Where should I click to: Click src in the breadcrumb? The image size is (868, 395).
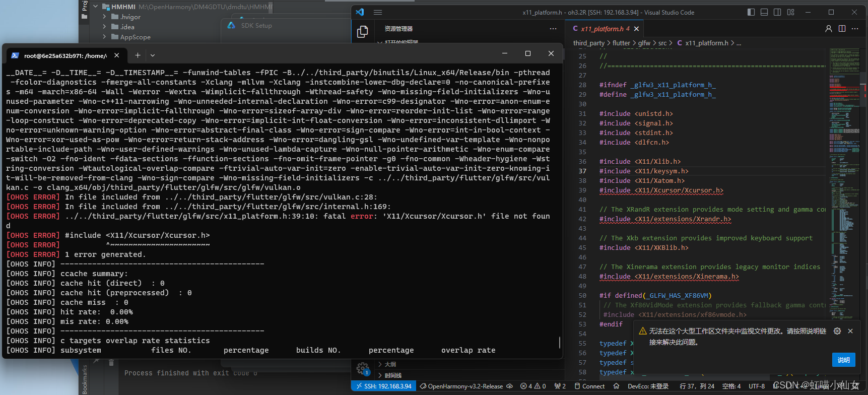point(662,43)
